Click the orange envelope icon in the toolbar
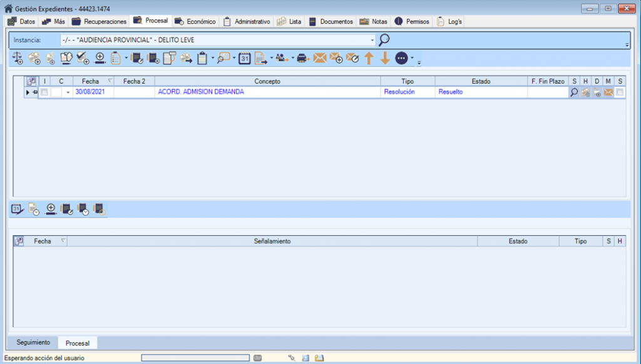 320,58
